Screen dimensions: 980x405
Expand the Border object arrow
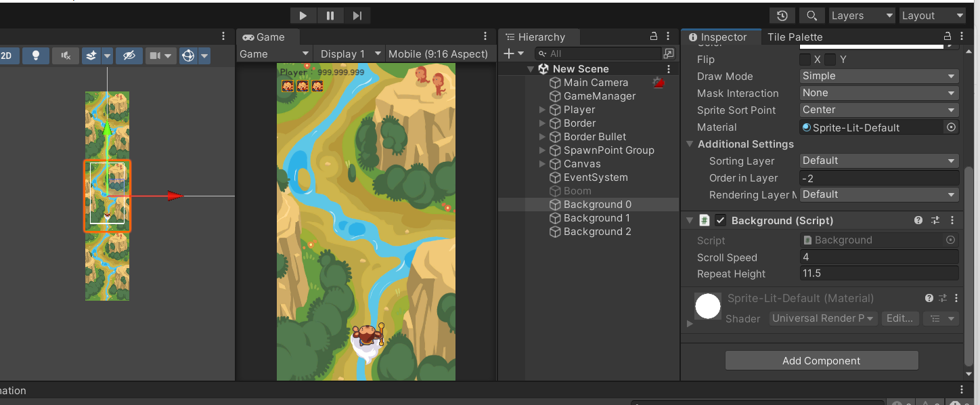[x=542, y=123]
